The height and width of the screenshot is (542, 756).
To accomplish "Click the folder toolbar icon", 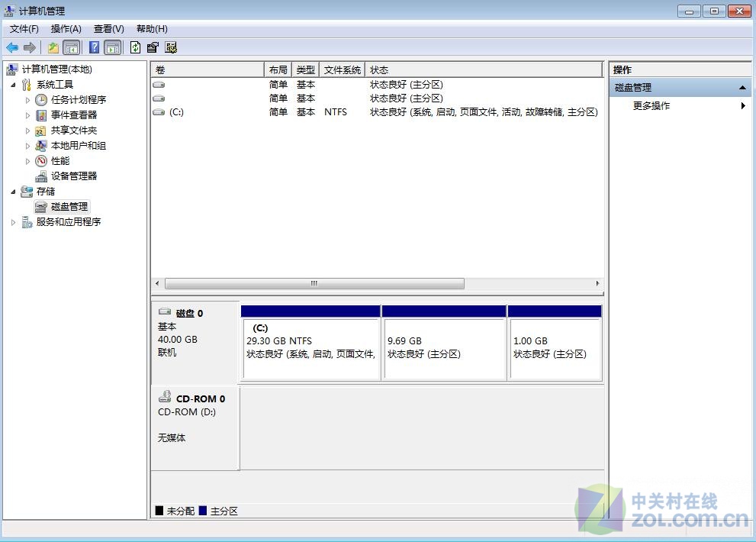I will coord(53,47).
